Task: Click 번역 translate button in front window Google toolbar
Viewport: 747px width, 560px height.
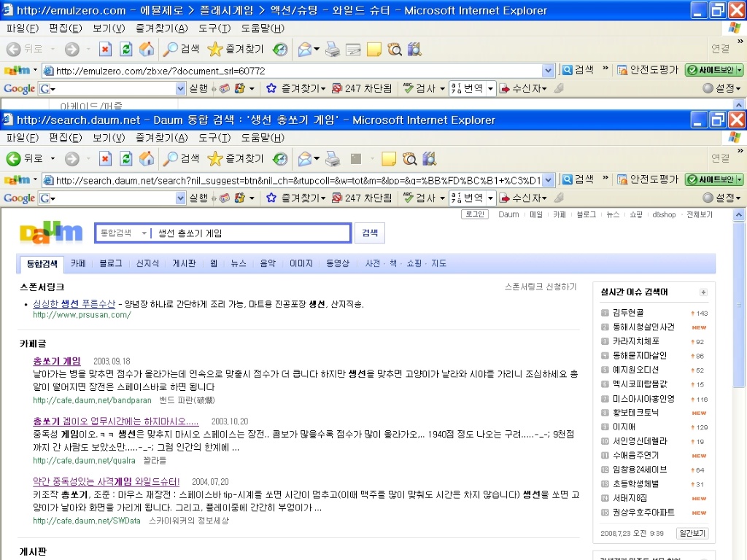Action: click(468, 198)
